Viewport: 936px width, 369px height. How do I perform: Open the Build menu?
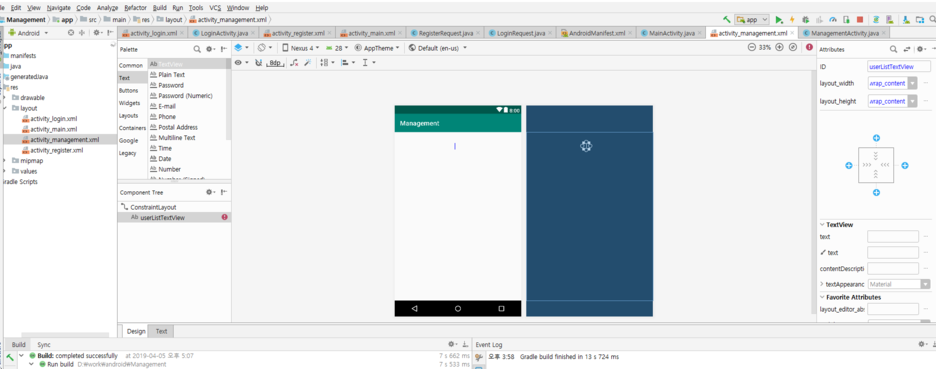(159, 8)
